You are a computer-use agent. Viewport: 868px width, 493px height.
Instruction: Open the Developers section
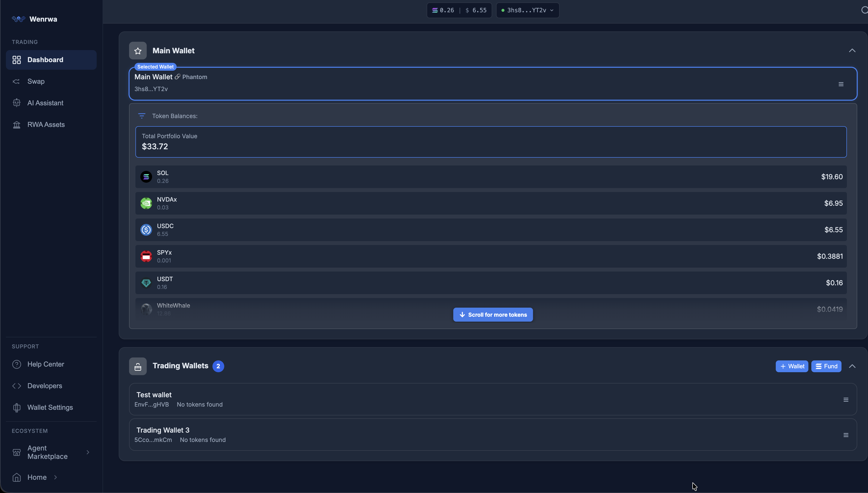51,386
